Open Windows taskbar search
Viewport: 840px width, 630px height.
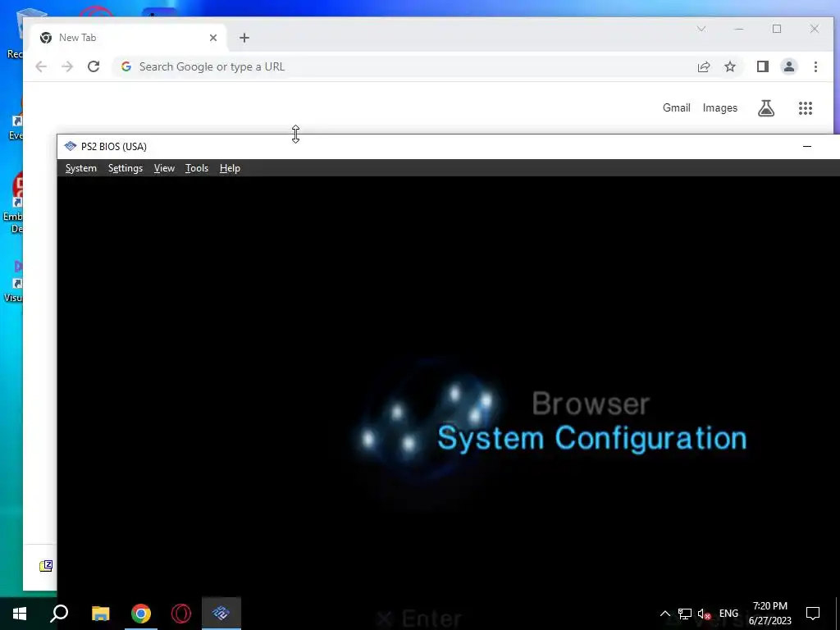pyautogui.click(x=59, y=614)
